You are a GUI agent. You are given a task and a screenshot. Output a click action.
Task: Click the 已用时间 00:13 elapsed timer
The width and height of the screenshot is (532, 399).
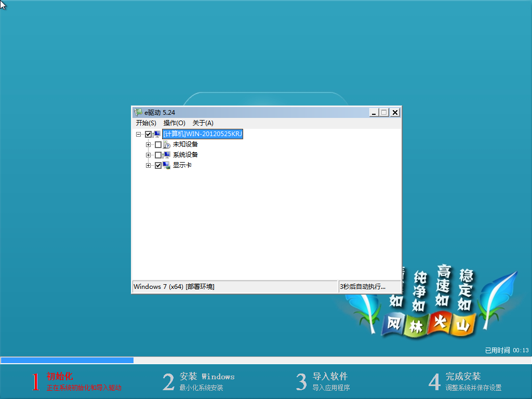(x=507, y=350)
